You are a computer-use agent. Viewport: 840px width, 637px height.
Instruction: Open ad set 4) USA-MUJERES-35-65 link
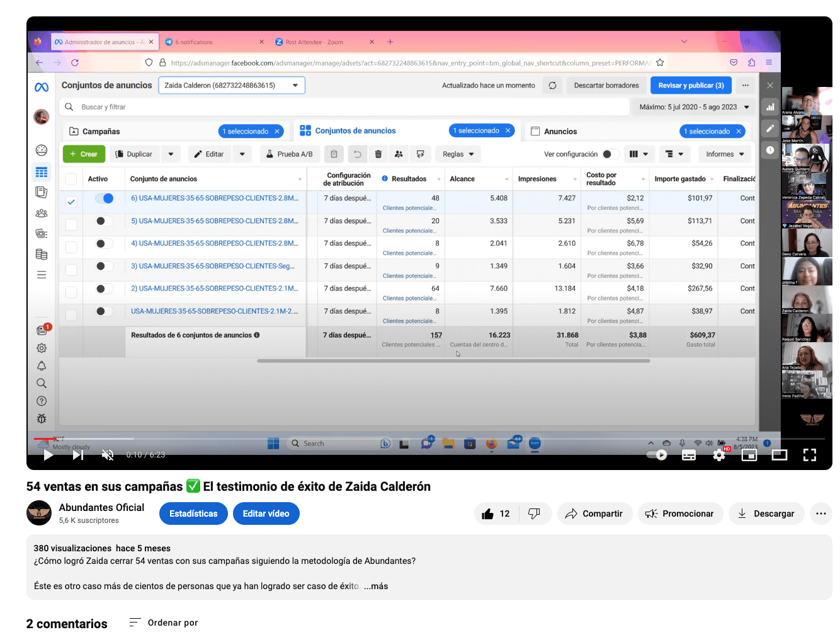click(x=215, y=243)
